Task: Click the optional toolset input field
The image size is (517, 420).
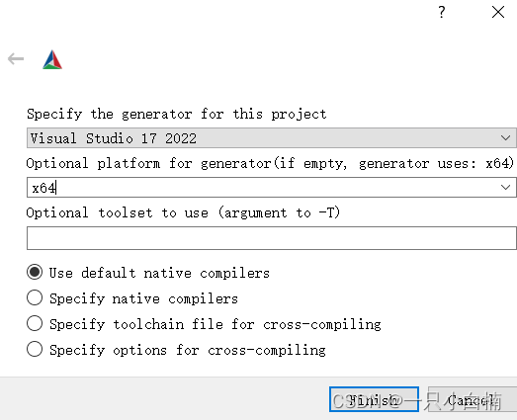Action: point(272,238)
